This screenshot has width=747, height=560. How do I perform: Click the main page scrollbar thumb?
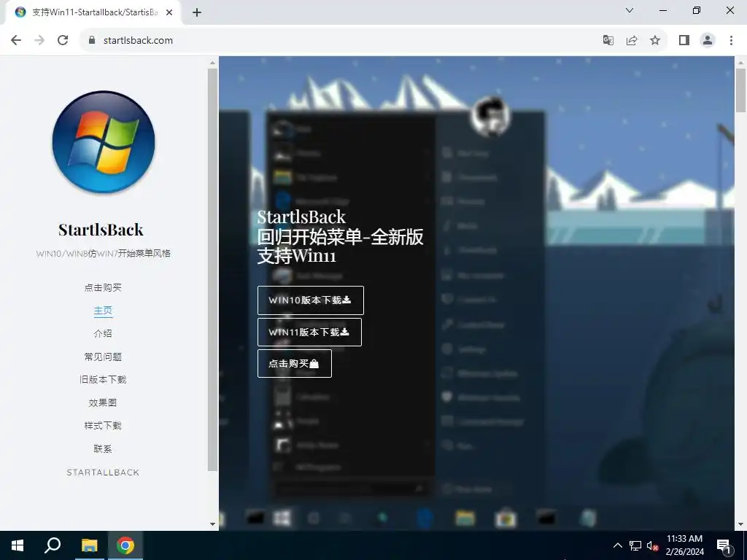[x=740, y=90]
